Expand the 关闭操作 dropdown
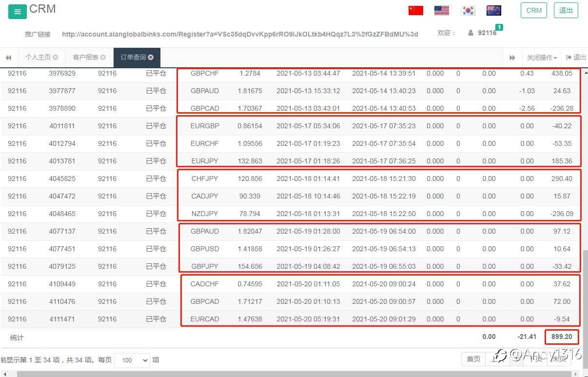Viewport: 588px width, 377px height. click(x=542, y=58)
